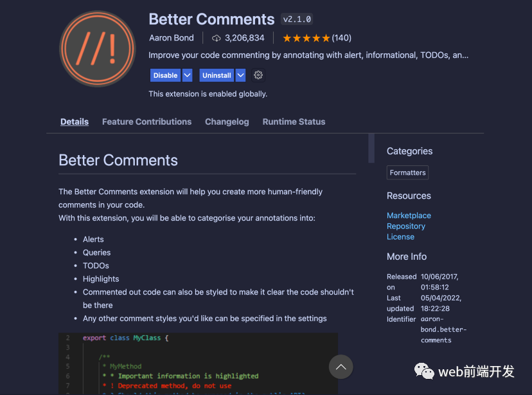Viewport: 532px width, 395px height.
Task: Open the Marketplace resource link
Action: (409, 216)
